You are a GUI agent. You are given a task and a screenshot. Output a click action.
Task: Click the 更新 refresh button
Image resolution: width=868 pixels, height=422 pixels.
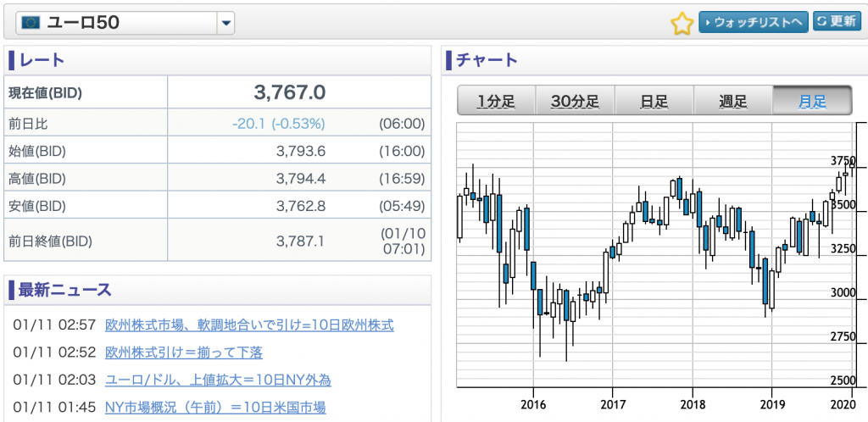click(837, 21)
